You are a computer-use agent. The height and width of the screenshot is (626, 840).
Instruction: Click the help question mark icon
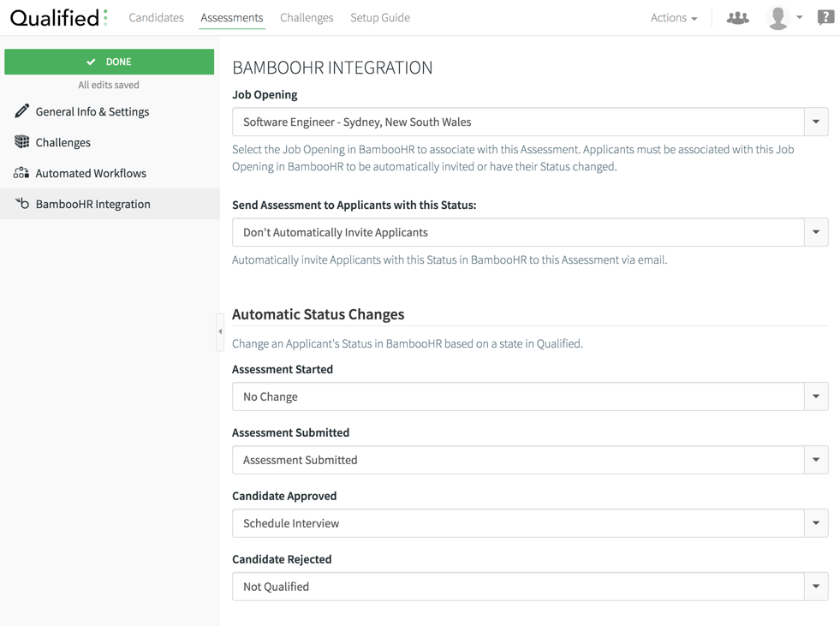(x=825, y=16)
